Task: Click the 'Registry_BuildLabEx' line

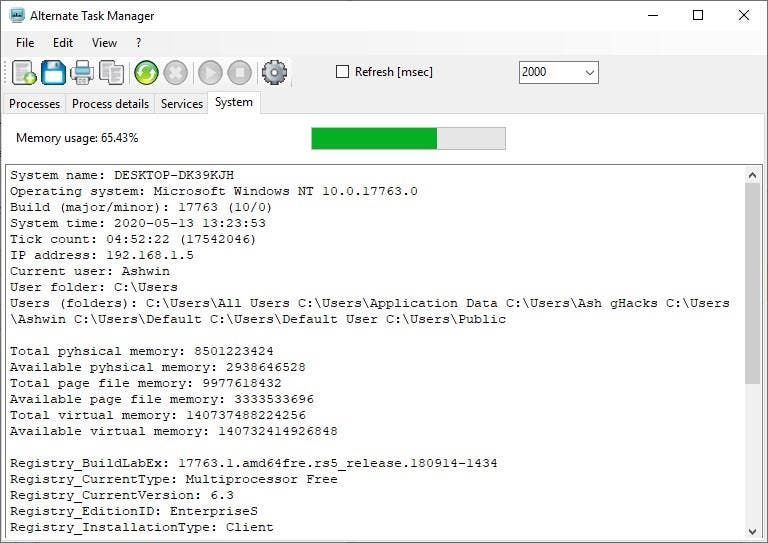Action: (254, 464)
